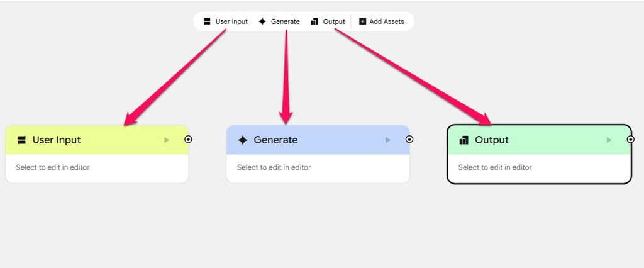Click the Output node's connector port

(631, 139)
